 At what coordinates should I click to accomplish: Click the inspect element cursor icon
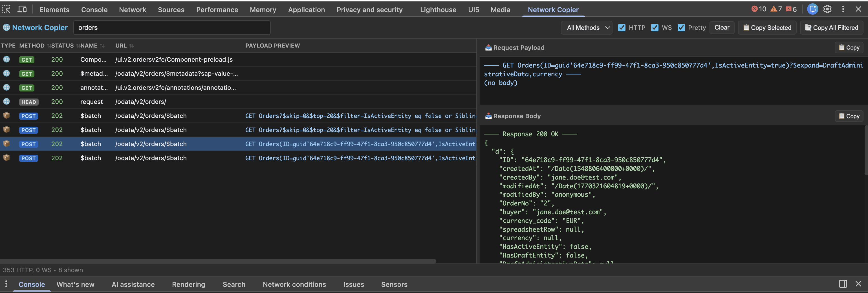6,9
